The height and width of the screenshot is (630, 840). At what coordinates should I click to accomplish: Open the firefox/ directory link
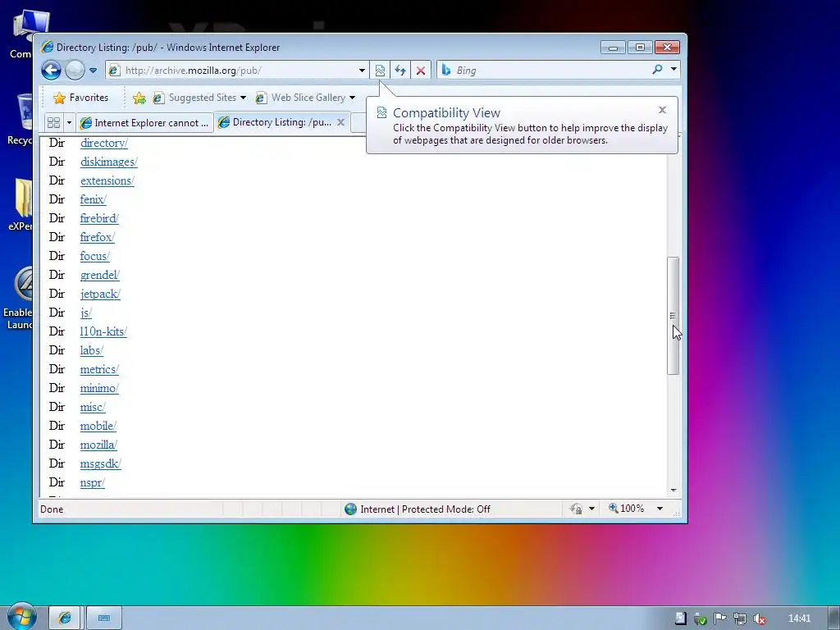click(x=98, y=237)
